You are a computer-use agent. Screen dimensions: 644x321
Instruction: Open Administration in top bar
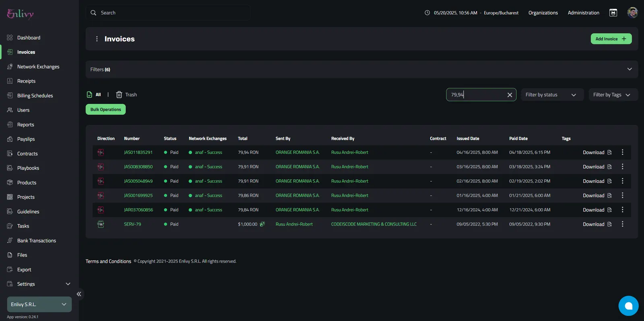click(x=583, y=13)
